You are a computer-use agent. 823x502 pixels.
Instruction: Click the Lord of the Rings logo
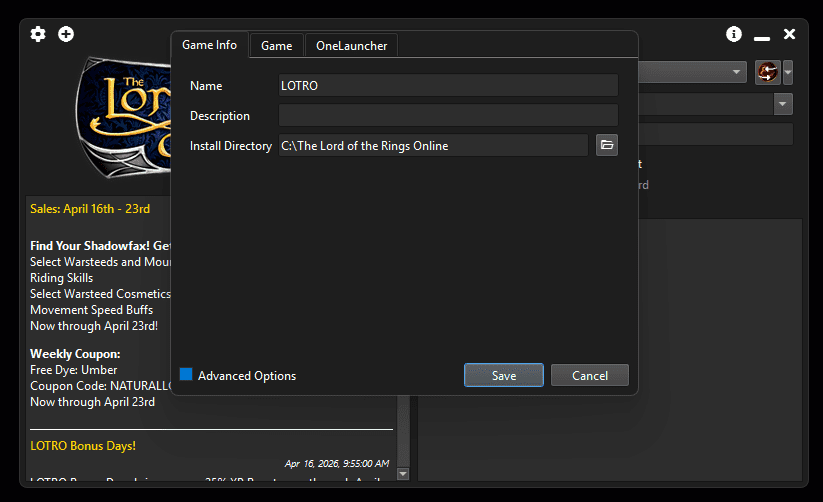coord(124,117)
